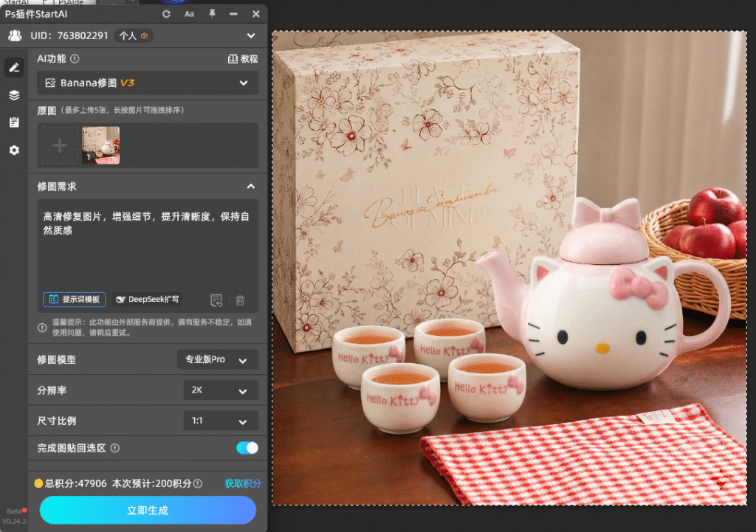
Task: Click the Aa font size icon
Action: point(189,14)
